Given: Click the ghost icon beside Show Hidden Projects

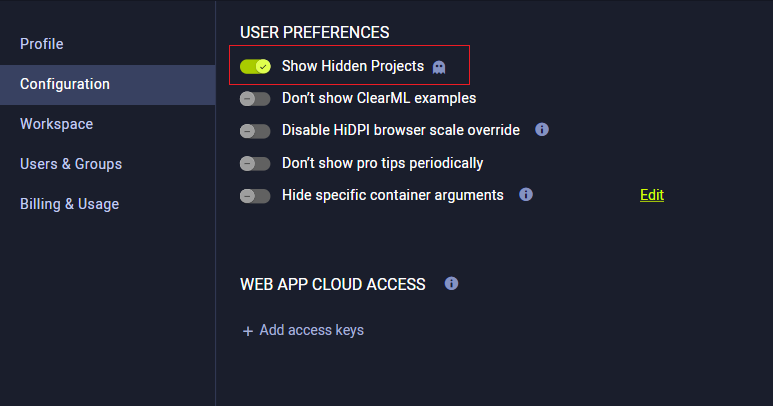Looking at the screenshot, I should pyautogui.click(x=438, y=67).
